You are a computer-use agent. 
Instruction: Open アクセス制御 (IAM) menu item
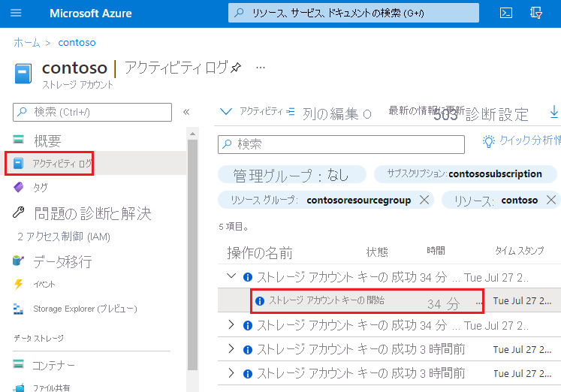64,237
